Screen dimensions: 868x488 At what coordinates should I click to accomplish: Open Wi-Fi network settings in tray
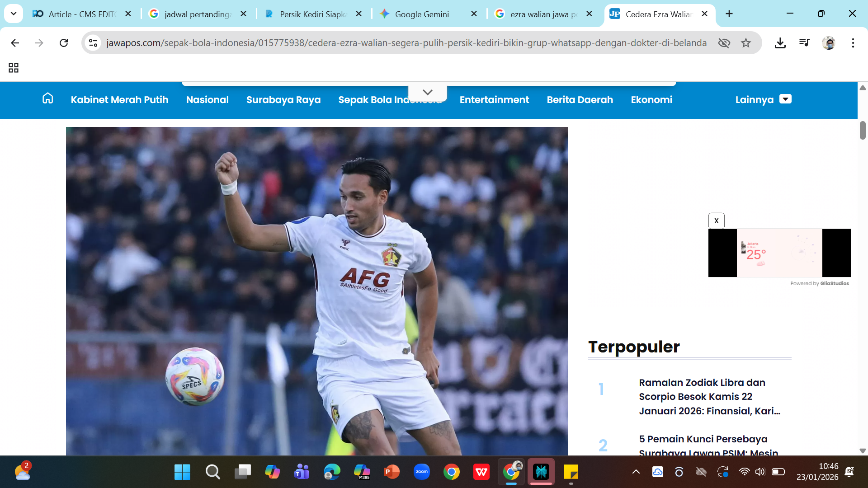click(744, 472)
